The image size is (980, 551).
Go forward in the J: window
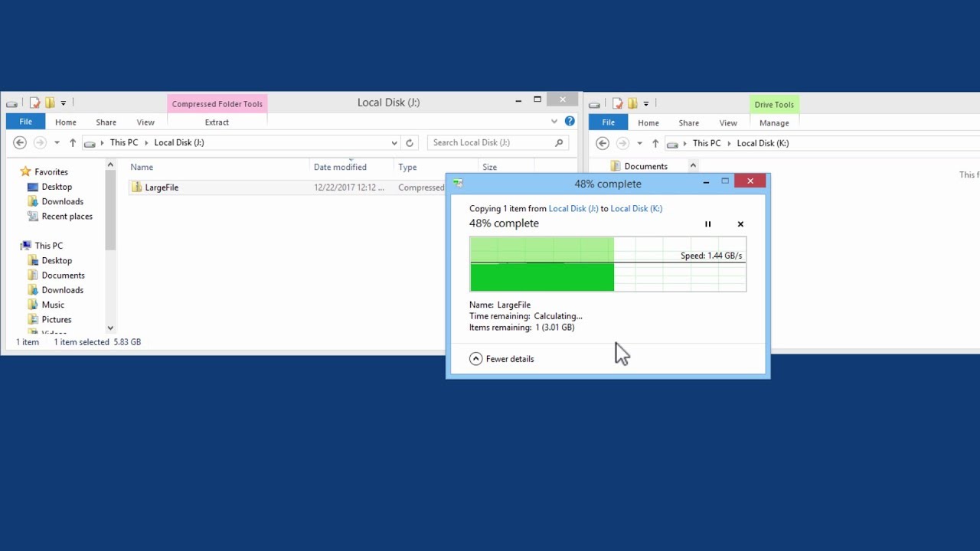click(x=40, y=142)
